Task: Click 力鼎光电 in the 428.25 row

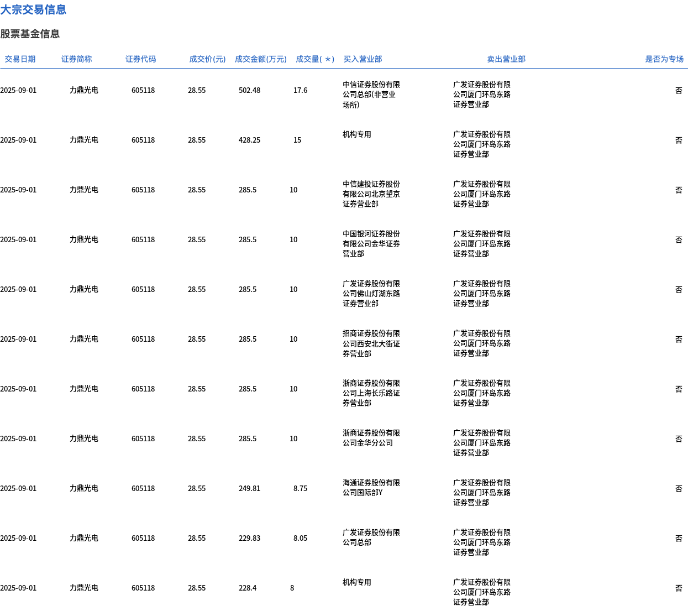Action: [x=84, y=140]
